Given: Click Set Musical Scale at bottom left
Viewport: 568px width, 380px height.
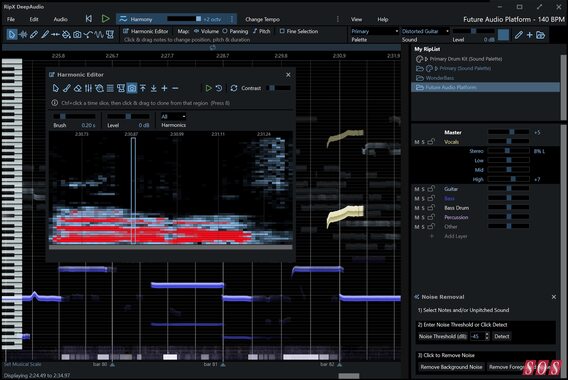Looking at the screenshot, I should (x=22, y=364).
